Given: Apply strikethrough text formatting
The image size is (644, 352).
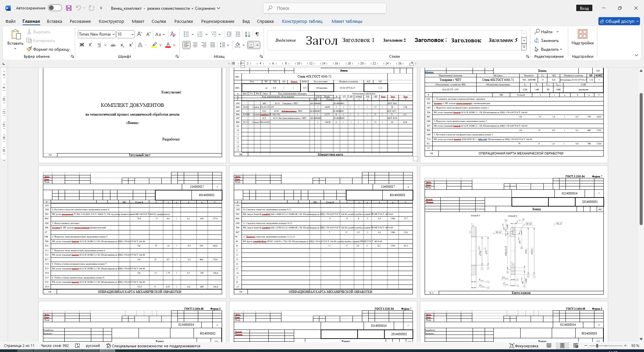Looking at the screenshot, I should (x=113, y=45).
